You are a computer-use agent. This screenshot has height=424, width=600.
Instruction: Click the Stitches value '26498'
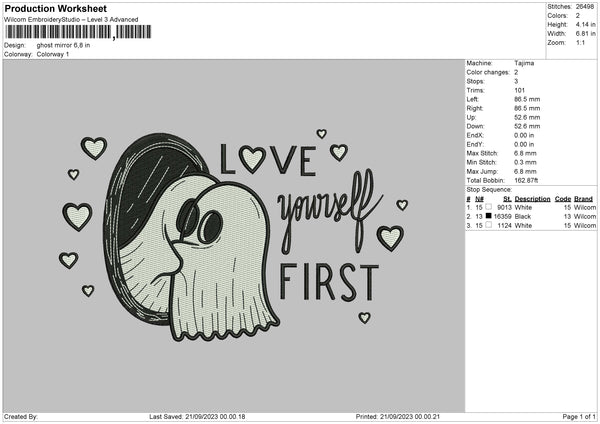pos(585,7)
